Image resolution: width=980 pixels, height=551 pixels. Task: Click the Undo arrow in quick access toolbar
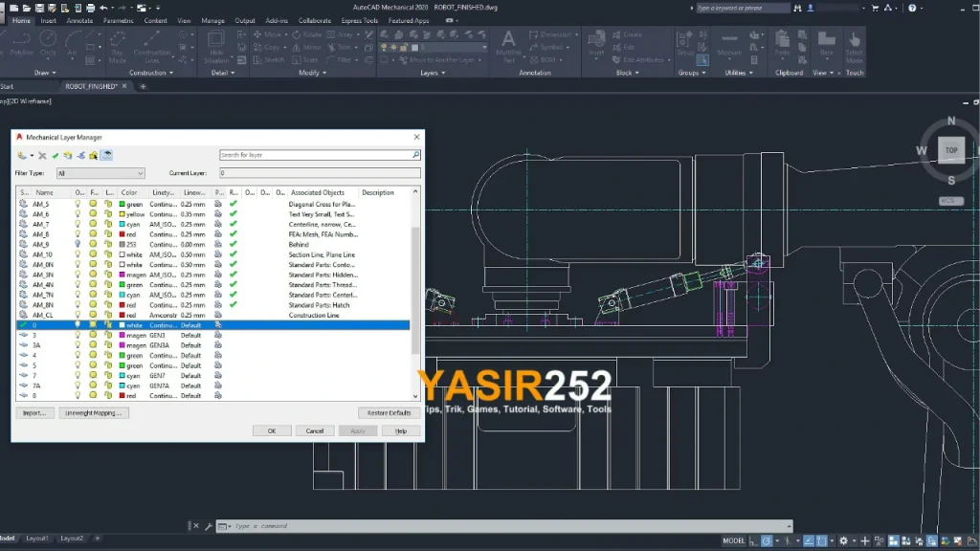coord(103,8)
